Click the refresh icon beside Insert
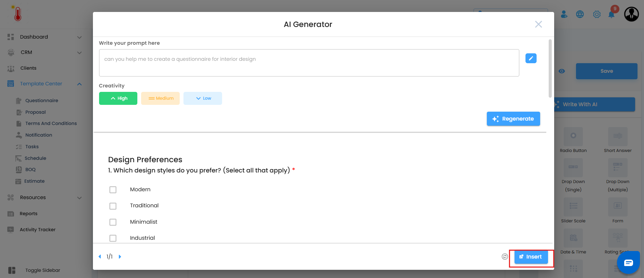Screen dimensions: 644x278 coord(505,256)
